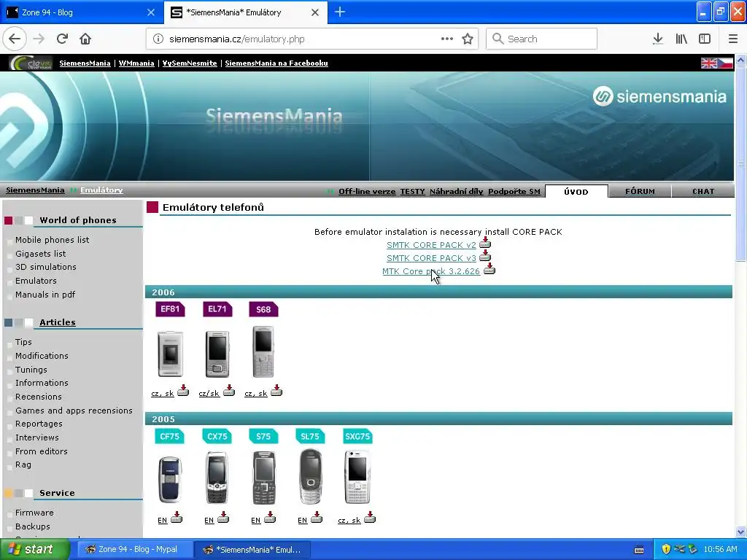Open Tunings in the sidebar
The width and height of the screenshot is (747, 560).
(31, 370)
